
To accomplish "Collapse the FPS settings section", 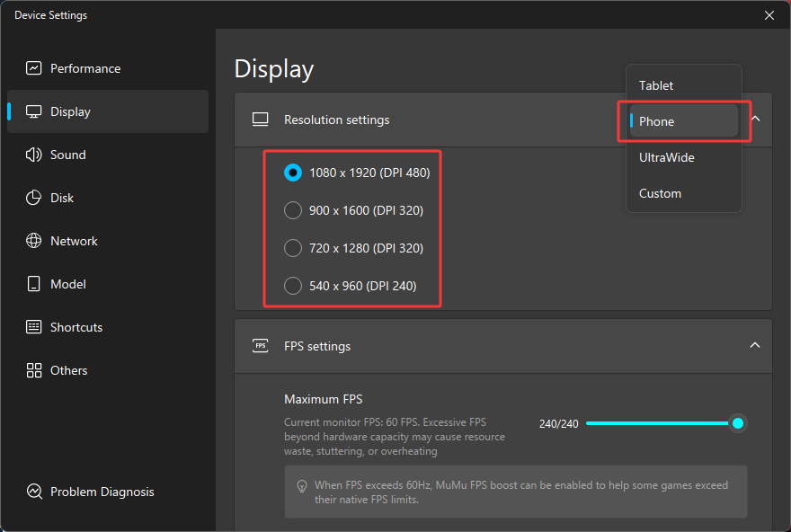I will click(755, 346).
